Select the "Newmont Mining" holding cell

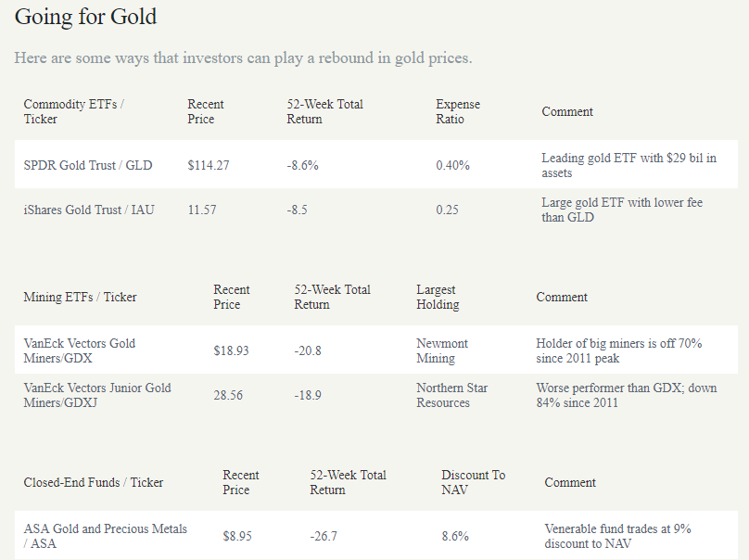[442, 350]
